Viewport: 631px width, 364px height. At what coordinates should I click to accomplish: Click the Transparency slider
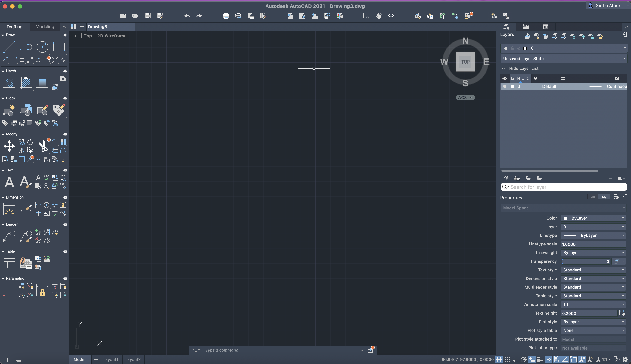pyautogui.click(x=585, y=261)
